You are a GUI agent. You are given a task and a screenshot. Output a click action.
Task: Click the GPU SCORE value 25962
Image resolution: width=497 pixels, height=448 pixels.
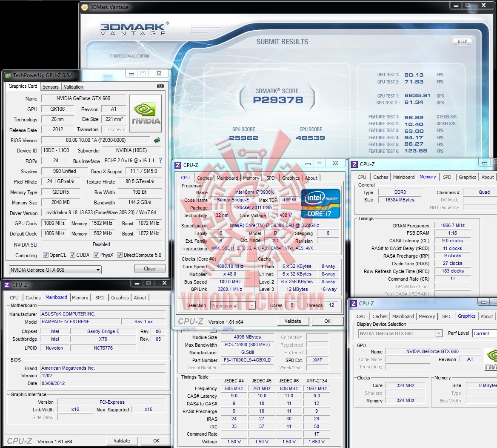(x=243, y=138)
